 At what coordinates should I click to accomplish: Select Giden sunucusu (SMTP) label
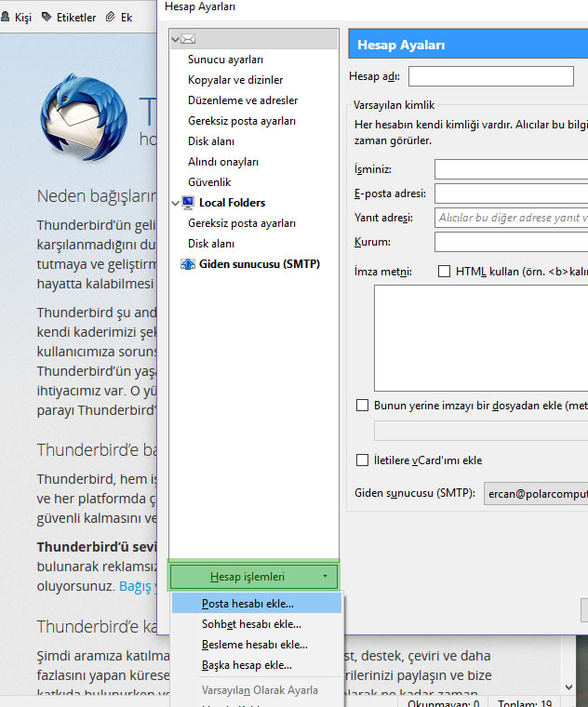260,264
